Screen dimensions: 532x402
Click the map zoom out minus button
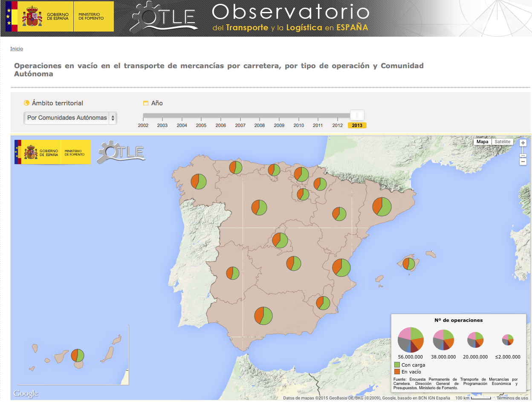(523, 162)
